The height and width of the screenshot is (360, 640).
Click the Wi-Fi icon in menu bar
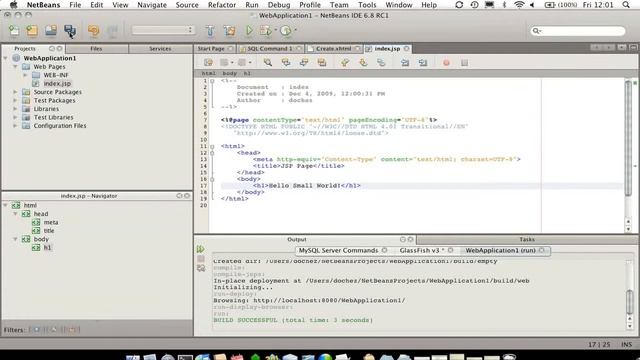click(519, 5)
